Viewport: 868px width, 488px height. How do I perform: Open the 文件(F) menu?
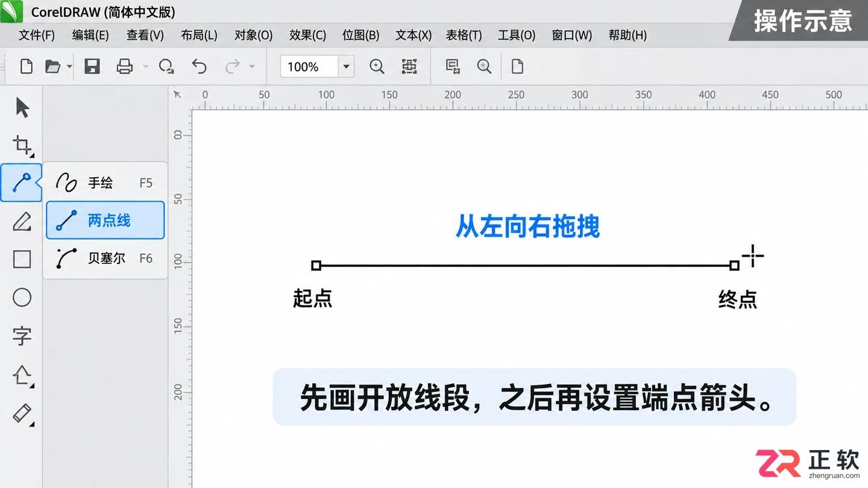[x=37, y=35]
